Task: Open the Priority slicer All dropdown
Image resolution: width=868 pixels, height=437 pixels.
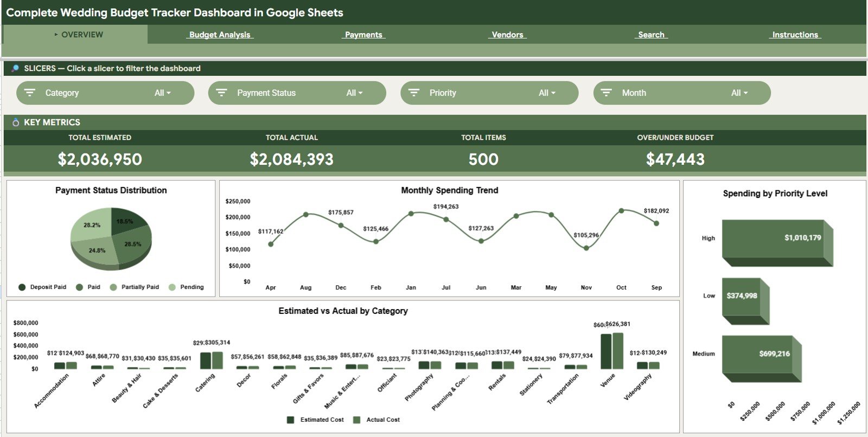Action: tap(547, 93)
